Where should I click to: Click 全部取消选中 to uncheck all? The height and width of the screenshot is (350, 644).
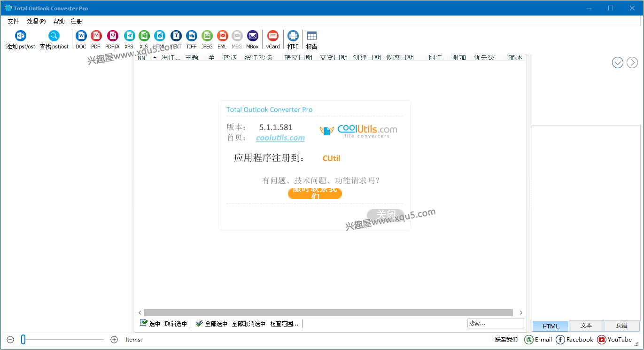[x=248, y=324]
